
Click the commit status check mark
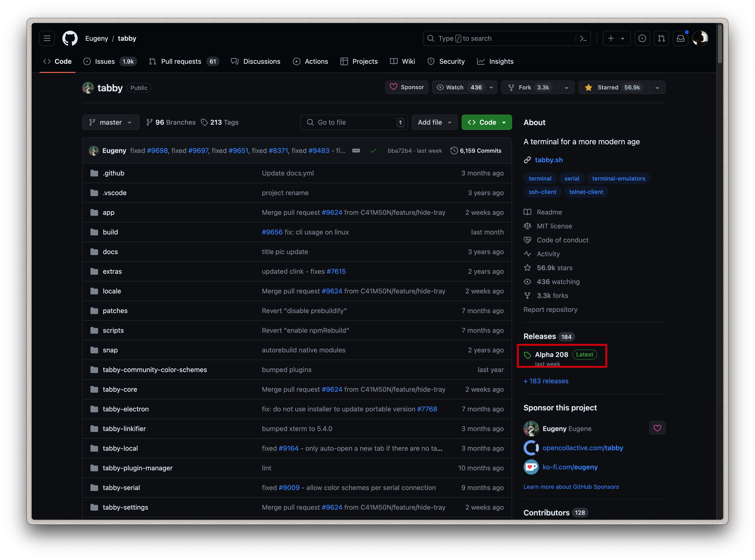coord(373,151)
